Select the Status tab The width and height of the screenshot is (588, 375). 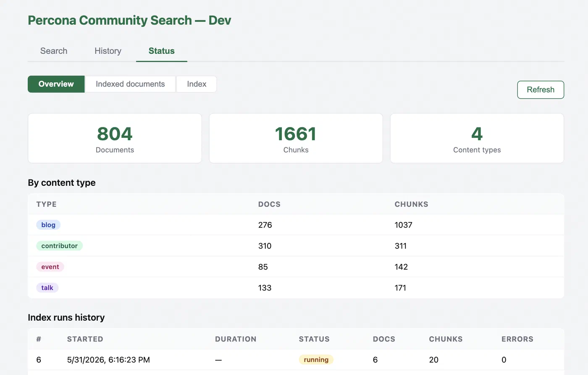[x=162, y=51]
